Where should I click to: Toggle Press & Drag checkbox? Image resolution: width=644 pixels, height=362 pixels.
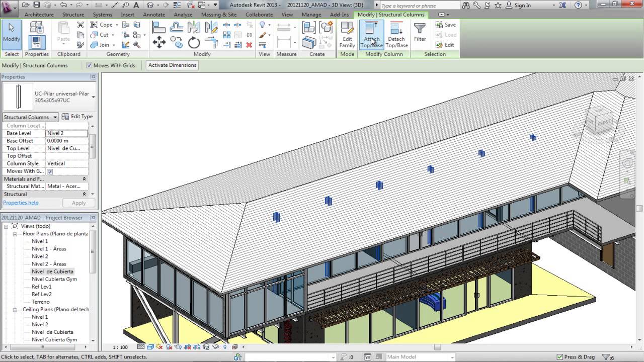click(x=559, y=357)
